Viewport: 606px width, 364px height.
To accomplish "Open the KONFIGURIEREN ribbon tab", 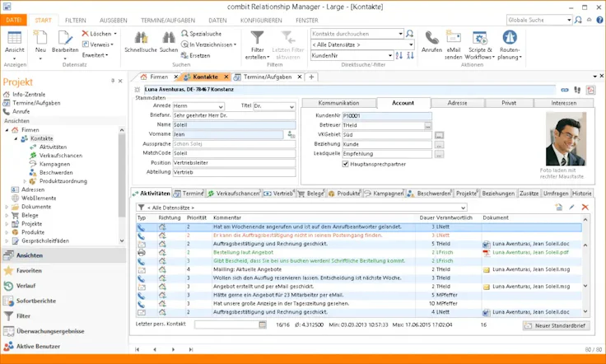I will 261,20.
